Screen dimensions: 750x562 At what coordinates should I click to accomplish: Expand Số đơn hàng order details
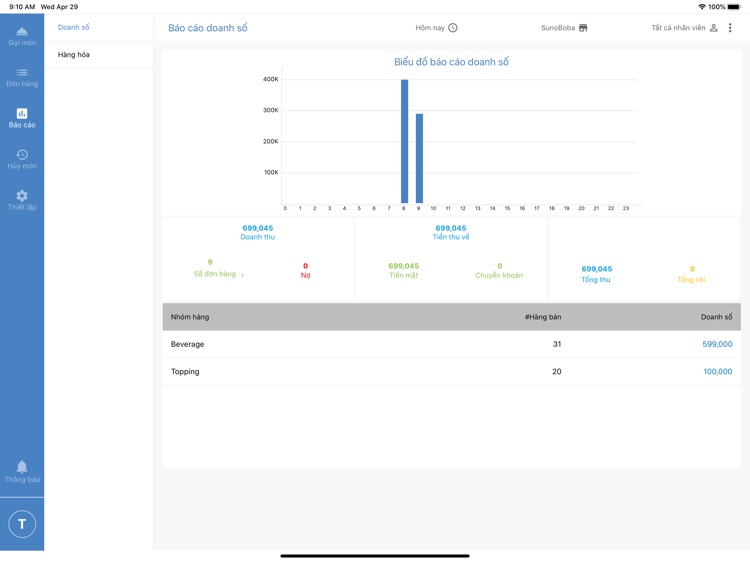(x=219, y=274)
